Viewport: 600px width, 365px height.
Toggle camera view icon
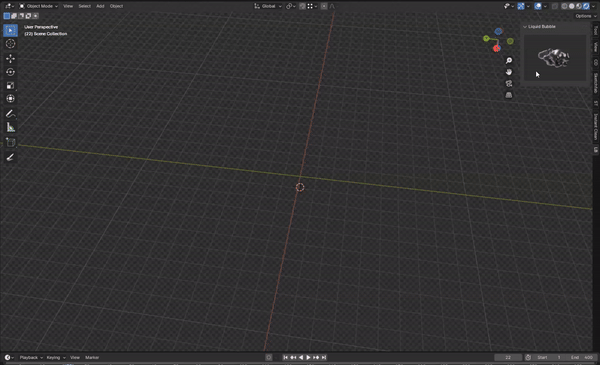click(509, 83)
